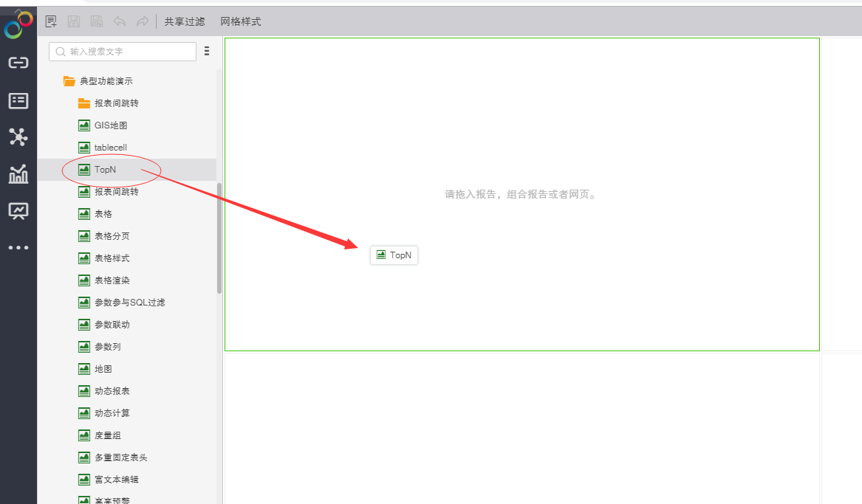Expand the 报表间跳转 subfolder
Screen dimensions: 862x504
(116, 103)
